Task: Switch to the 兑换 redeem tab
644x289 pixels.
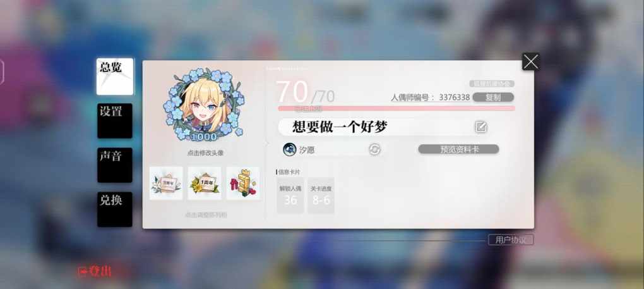Action: [115, 209]
